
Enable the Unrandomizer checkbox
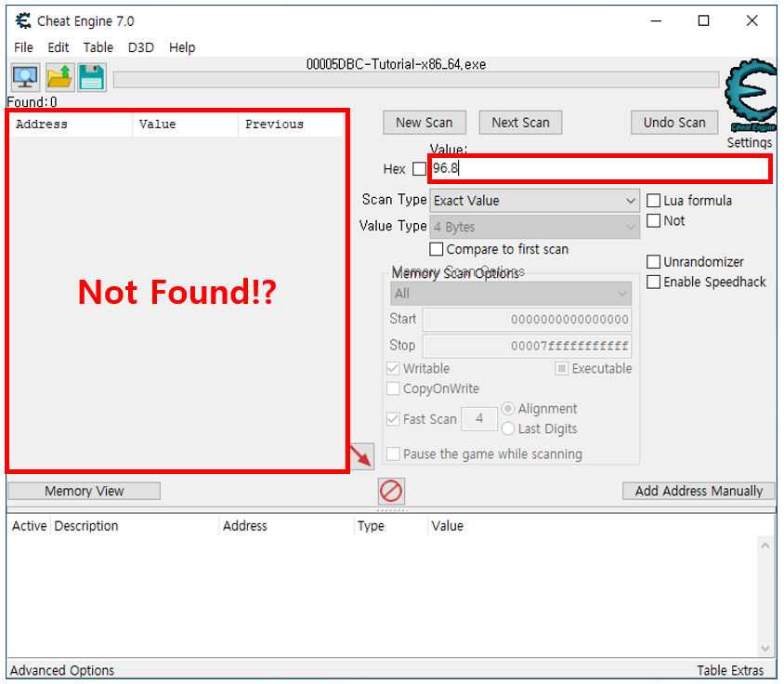click(x=654, y=262)
